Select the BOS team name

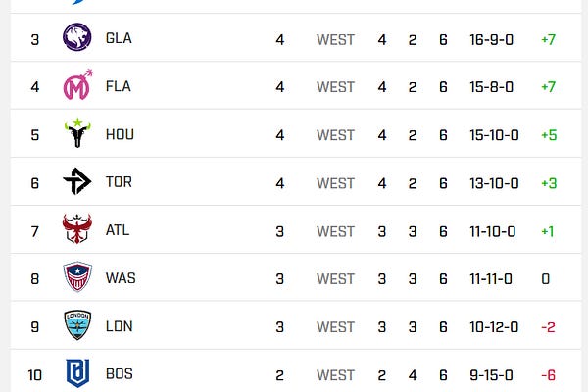119,374
